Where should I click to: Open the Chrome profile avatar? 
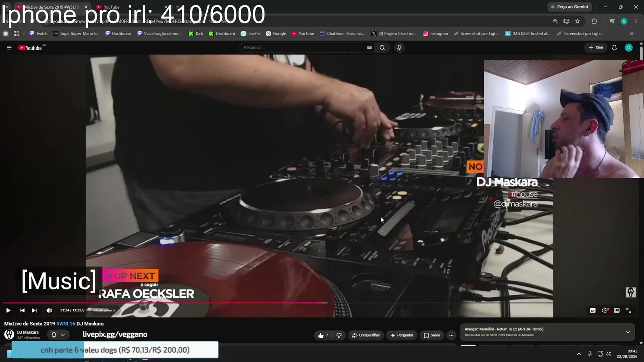(x=624, y=21)
